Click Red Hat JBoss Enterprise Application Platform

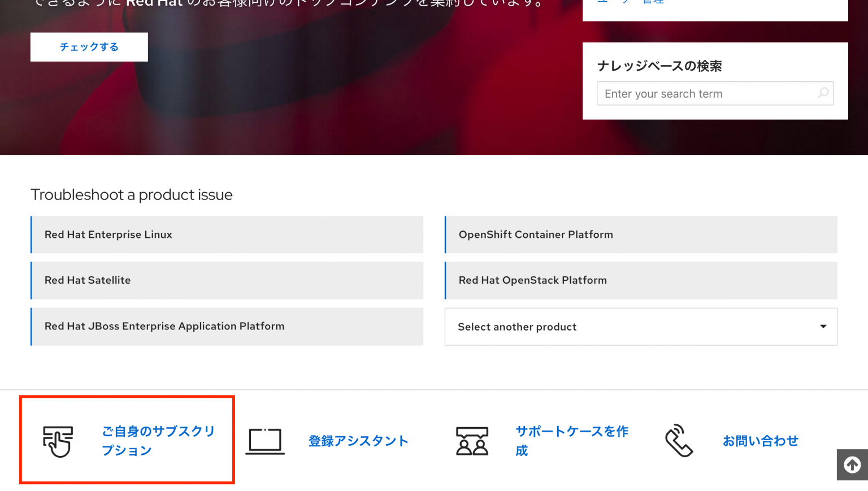[x=227, y=327]
